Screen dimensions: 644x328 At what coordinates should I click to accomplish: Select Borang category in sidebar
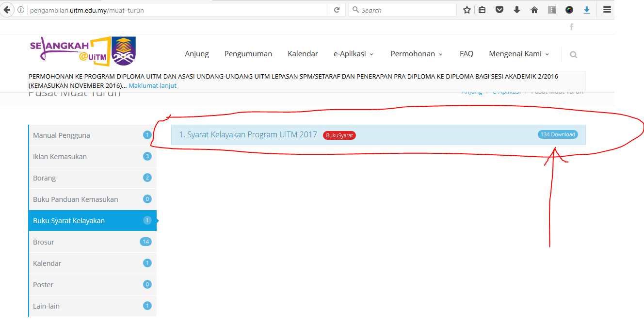tap(93, 178)
